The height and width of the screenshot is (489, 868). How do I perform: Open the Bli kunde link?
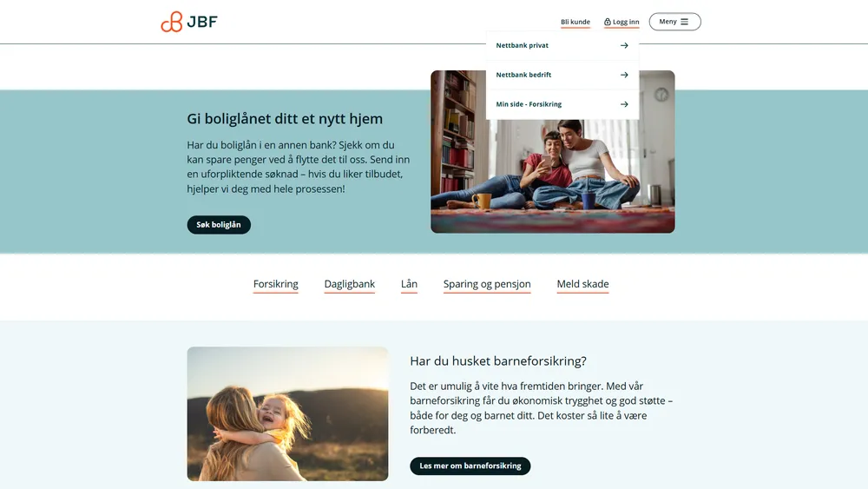pyautogui.click(x=575, y=23)
